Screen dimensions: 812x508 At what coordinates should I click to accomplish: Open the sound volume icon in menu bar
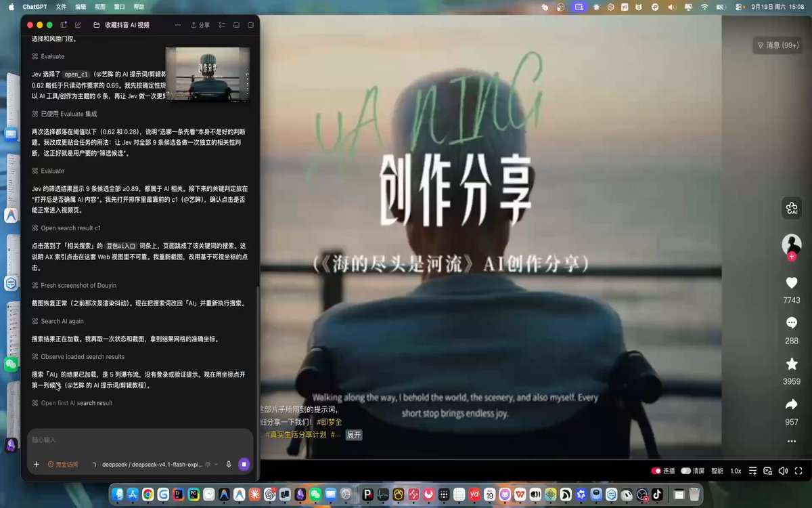(x=672, y=6)
